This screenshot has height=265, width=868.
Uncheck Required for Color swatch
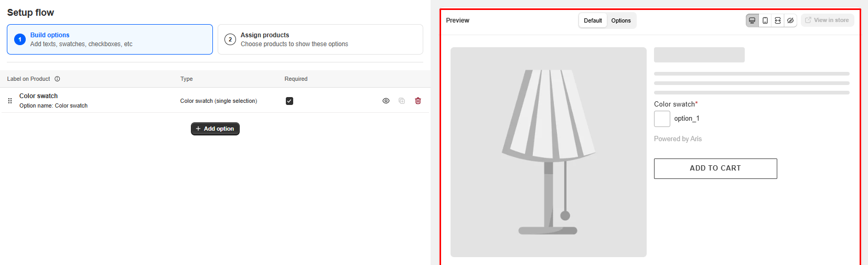coord(290,101)
